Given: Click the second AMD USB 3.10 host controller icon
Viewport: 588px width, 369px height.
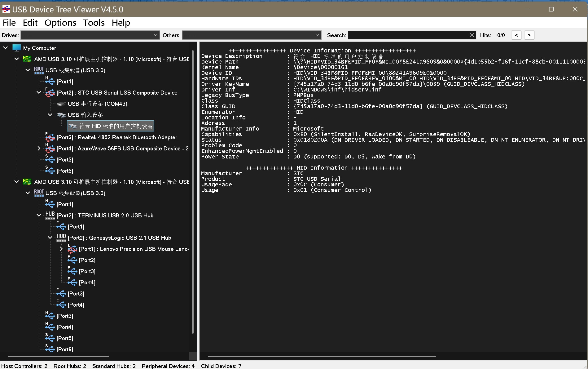Looking at the screenshot, I should (x=27, y=182).
